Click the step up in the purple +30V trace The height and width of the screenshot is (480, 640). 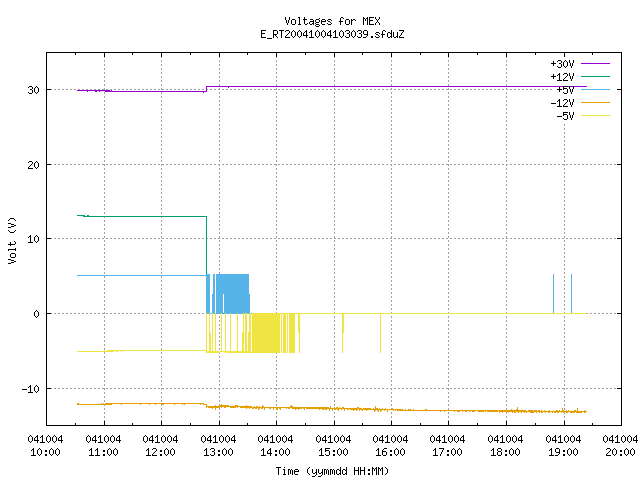point(207,89)
